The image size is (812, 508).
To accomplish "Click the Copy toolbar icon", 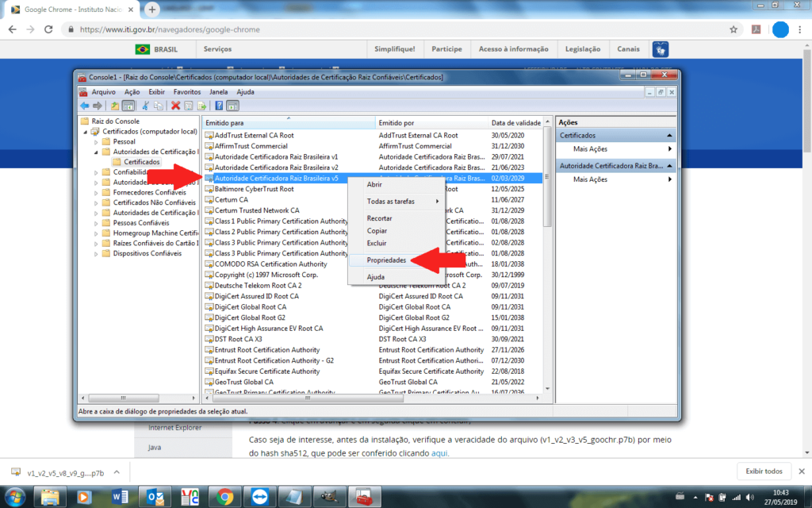I will pyautogui.click(x=159, y=106).
